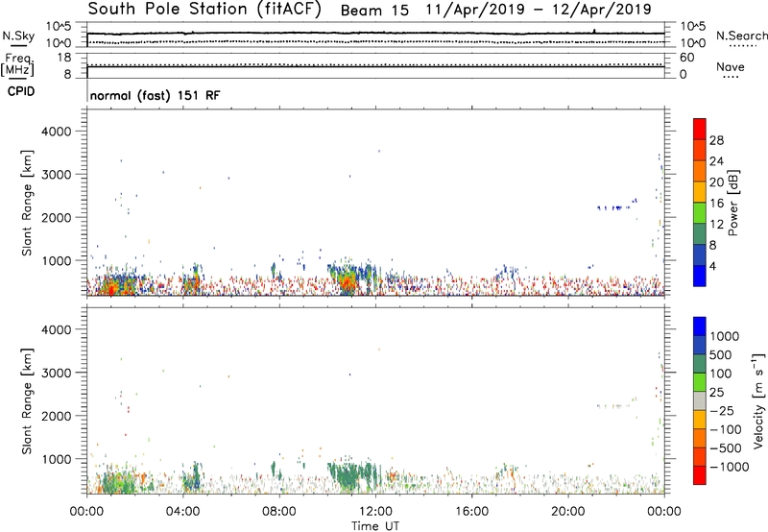Select the "normal (fast) 151 RF" text
The height and width of the screenshot is (532, 768).
pos(156,95)
